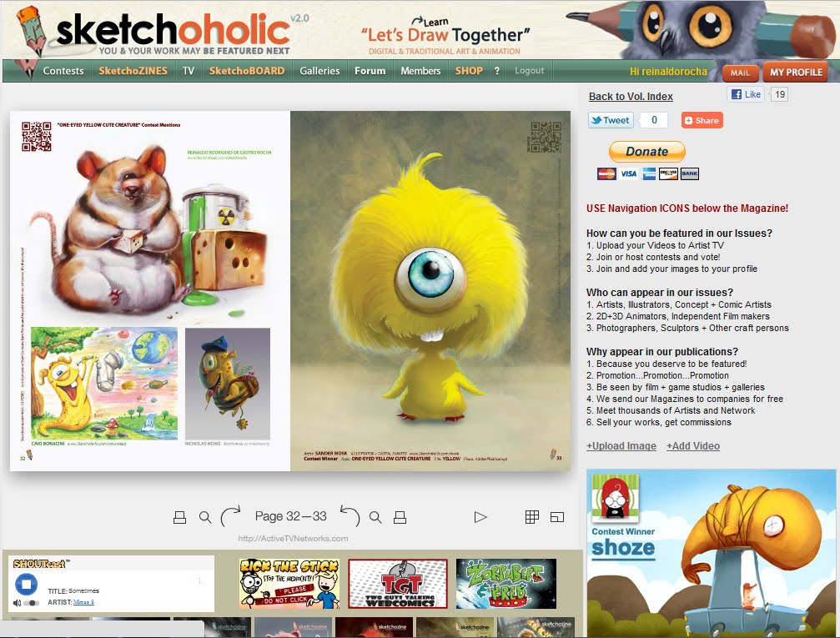Click the ActiveTVNetworks.com link
Screen dimensions: 840x638
pos(293,539)
